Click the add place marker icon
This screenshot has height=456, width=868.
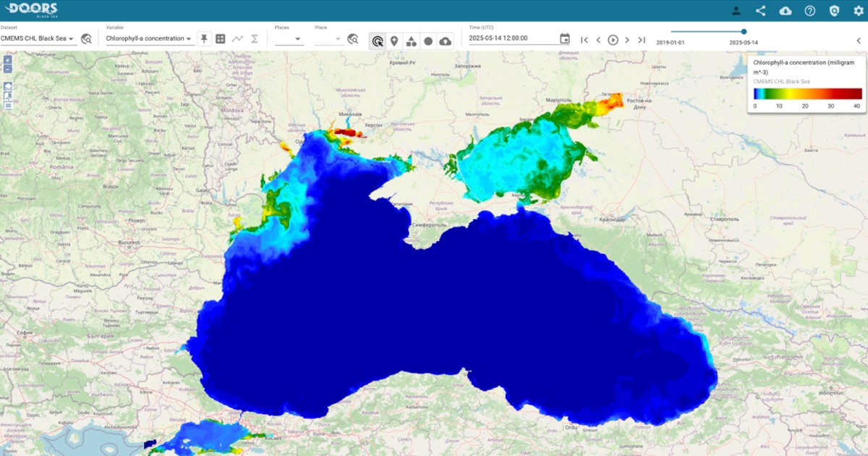(x=394, y=41)
